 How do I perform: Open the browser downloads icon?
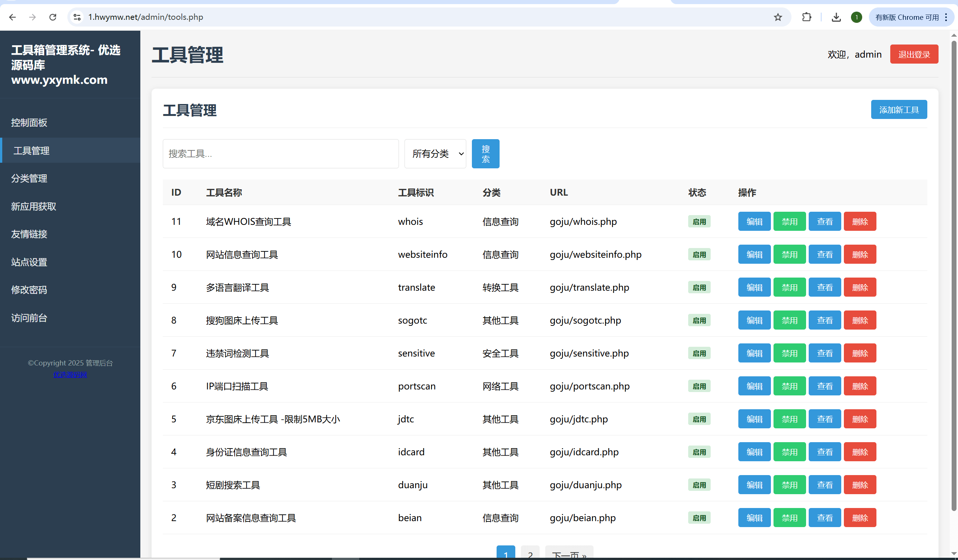click(x=836, y=17)
